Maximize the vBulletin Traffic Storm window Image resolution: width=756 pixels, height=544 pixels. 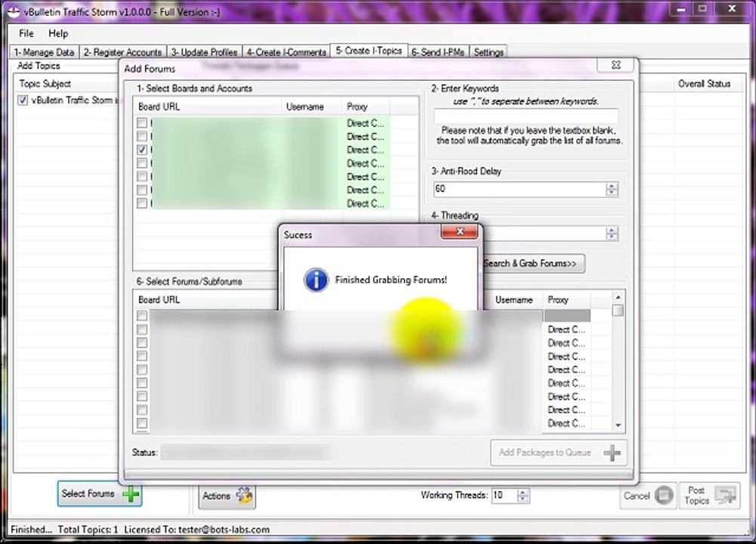click(x=702, y=10)
